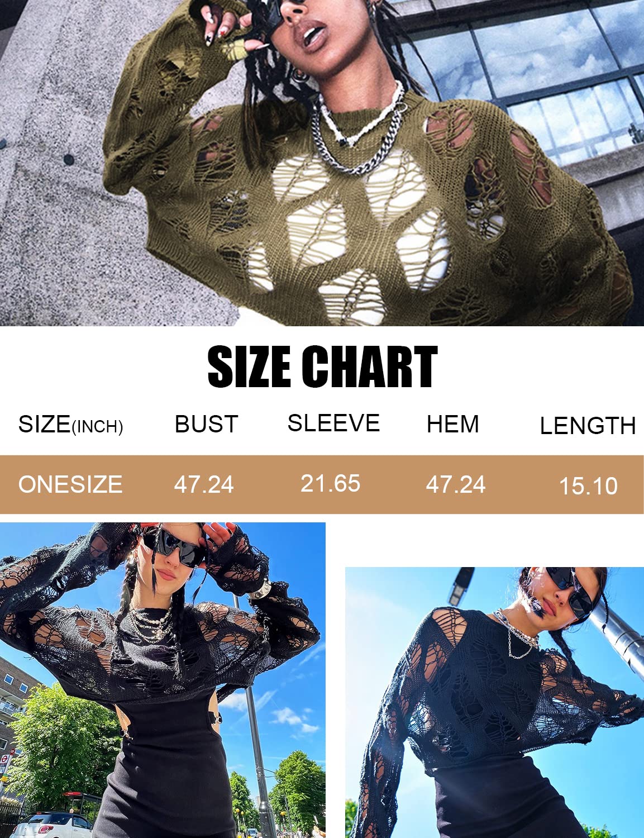Click the LENGTH column header
Image resolution: width=644 pixels, height=838 pixels.
point(588,426)
